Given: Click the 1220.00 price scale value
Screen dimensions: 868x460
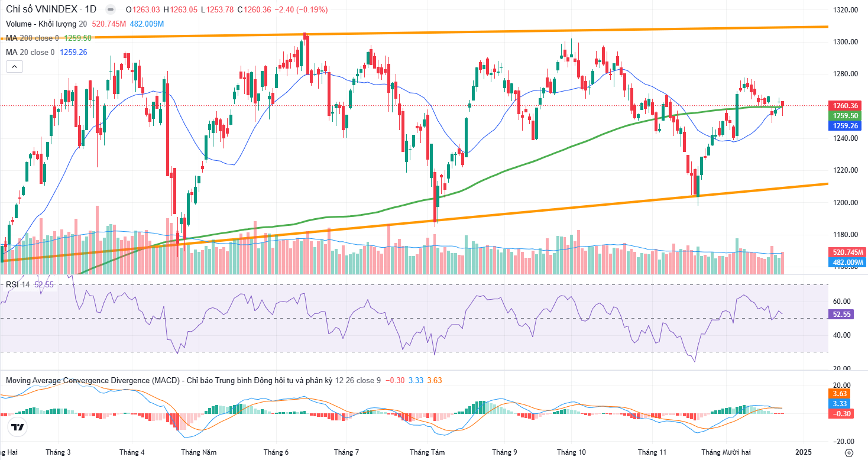Looking at the screenshot, I should click(846, 170).
